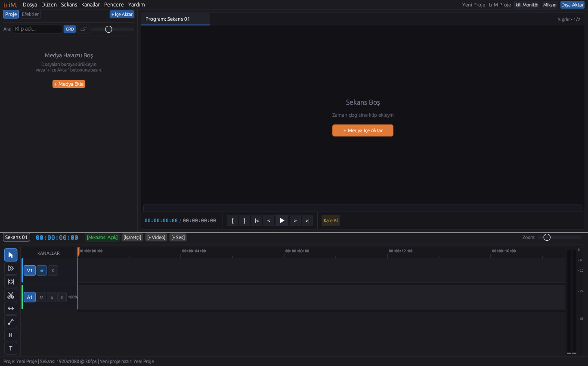Click ruler mark 00:00:12:00
Image resolution: width=588 pixels, height=366 pixels.
pos(400,251)
